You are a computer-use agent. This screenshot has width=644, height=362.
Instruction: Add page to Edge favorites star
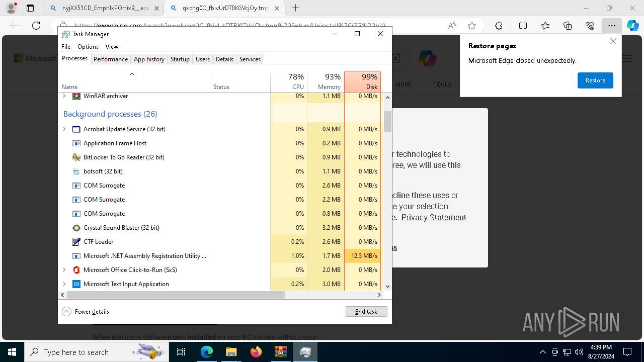[472, 26]
